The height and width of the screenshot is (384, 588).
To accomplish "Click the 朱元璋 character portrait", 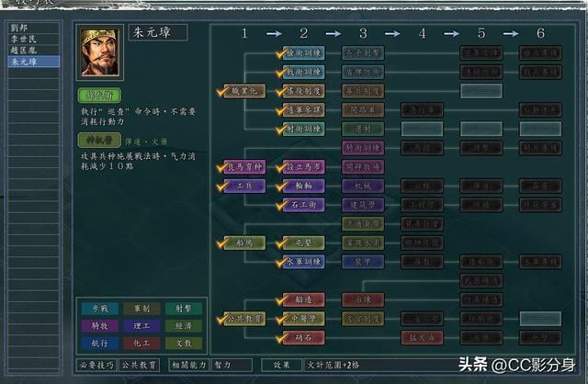I will click(100, 52).
